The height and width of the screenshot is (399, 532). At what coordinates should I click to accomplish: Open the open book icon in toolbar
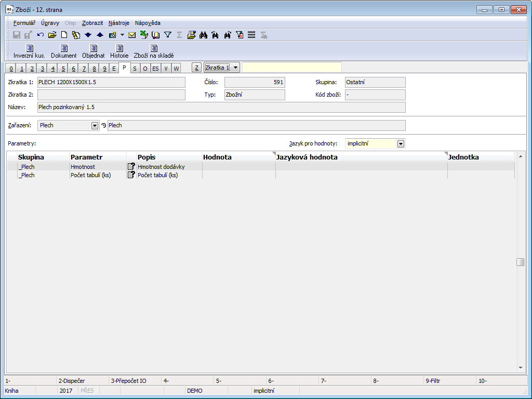(x=156, y=35)
